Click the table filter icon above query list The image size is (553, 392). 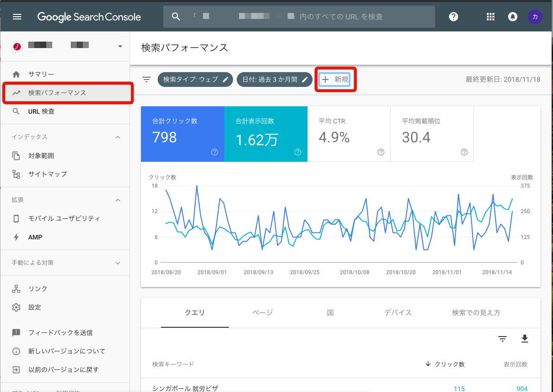(503, 339)
